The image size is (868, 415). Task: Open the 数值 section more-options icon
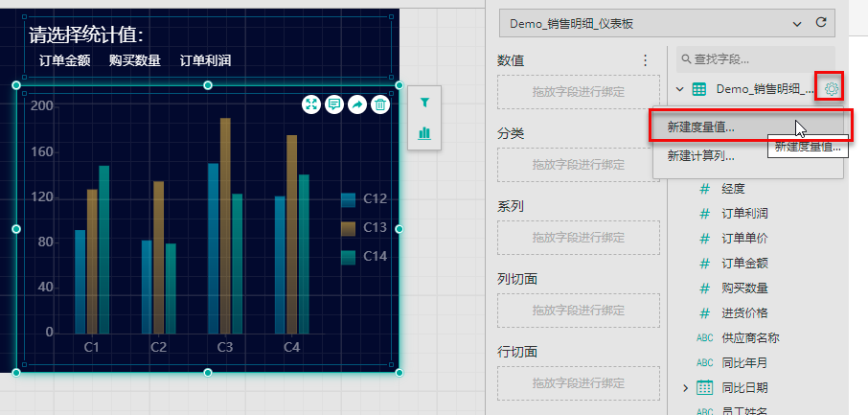point(645,60)
